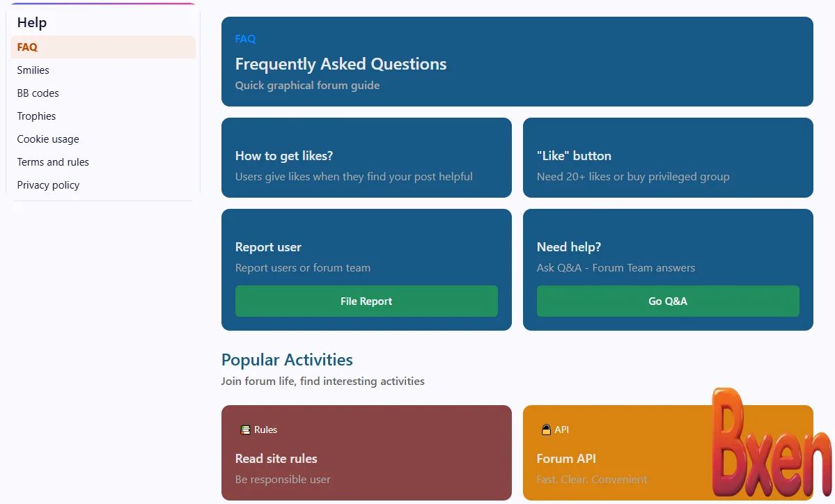
Task: Click the red Bxen logo
Action: 770,443
